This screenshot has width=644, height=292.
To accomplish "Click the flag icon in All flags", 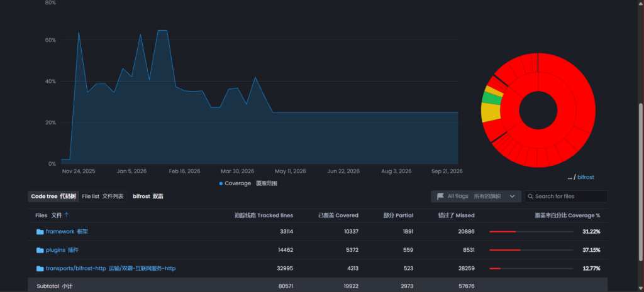I will [x=440, y=197].
